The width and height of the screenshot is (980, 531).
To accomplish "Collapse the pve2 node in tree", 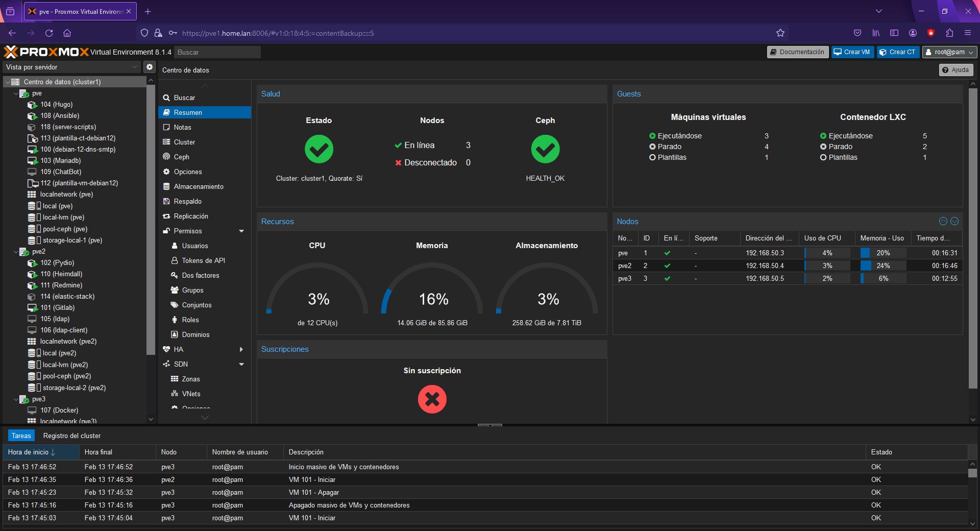I will pos(16,252).
